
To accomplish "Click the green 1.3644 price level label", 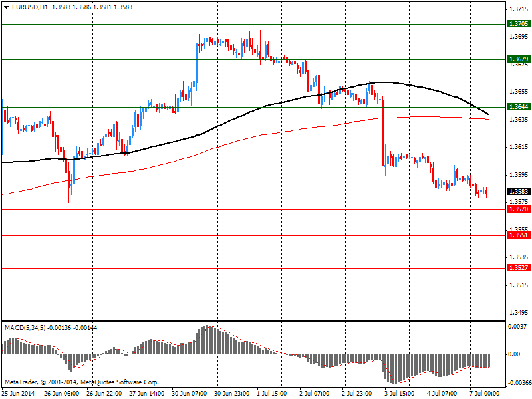I will [518, 107].
